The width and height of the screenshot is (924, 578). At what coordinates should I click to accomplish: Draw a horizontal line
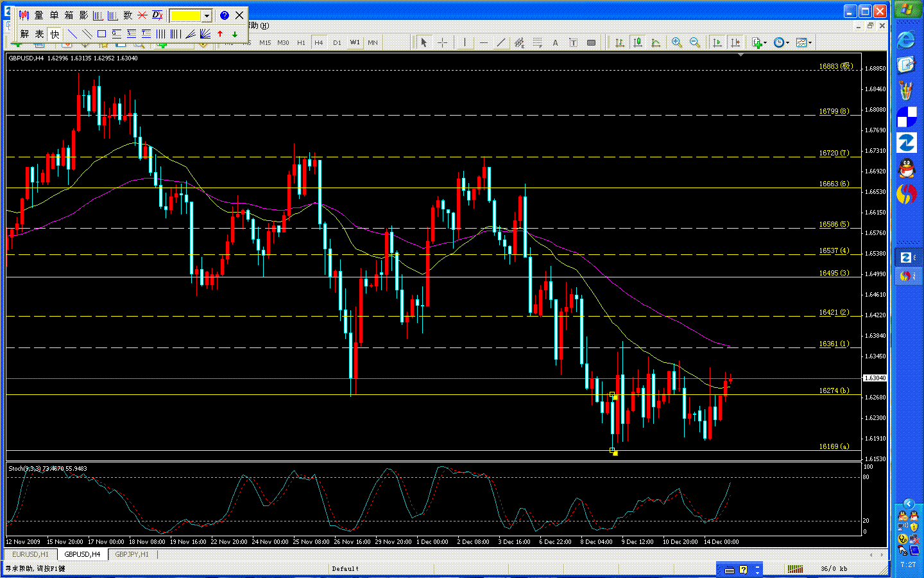483,42
